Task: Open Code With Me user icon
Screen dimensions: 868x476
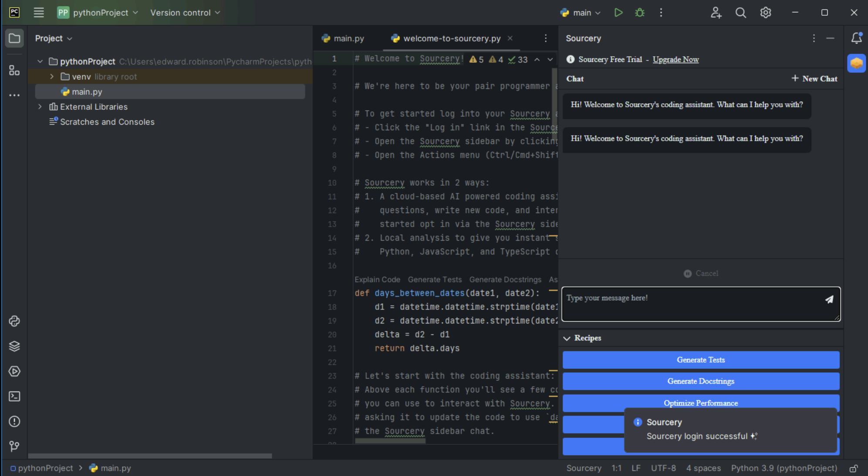Action: 716,13
